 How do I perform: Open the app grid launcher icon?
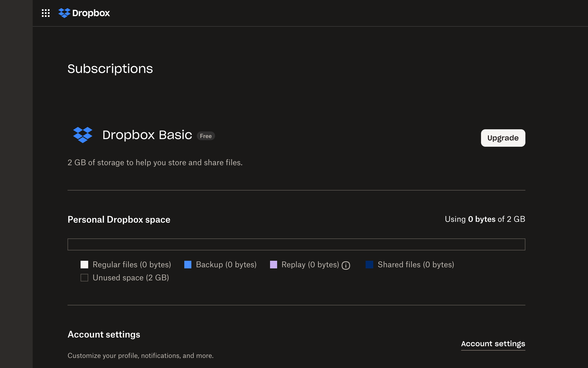(46, 13)
